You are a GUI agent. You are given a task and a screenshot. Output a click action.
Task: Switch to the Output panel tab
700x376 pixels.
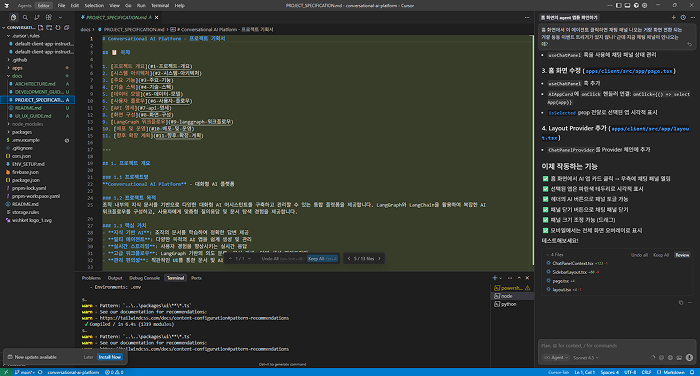click(115, 278)
